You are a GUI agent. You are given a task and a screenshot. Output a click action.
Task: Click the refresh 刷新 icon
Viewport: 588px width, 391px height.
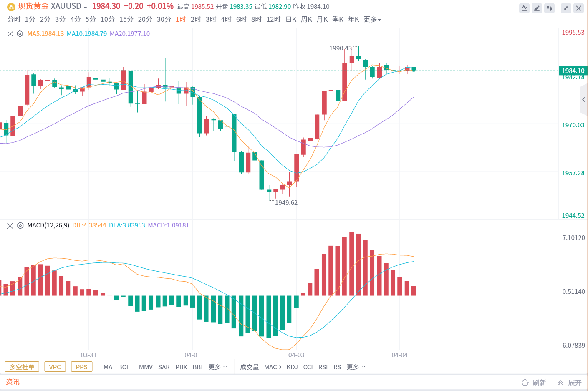tap(525, 383)
